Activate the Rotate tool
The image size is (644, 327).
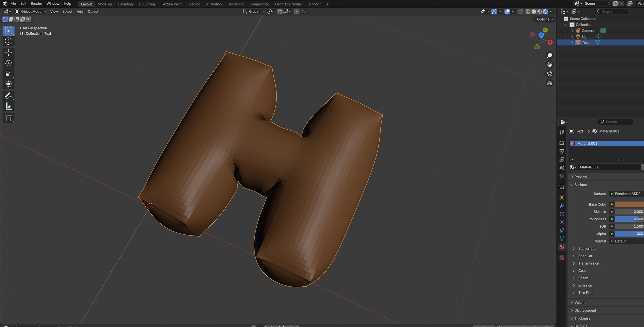coord(9,63)
